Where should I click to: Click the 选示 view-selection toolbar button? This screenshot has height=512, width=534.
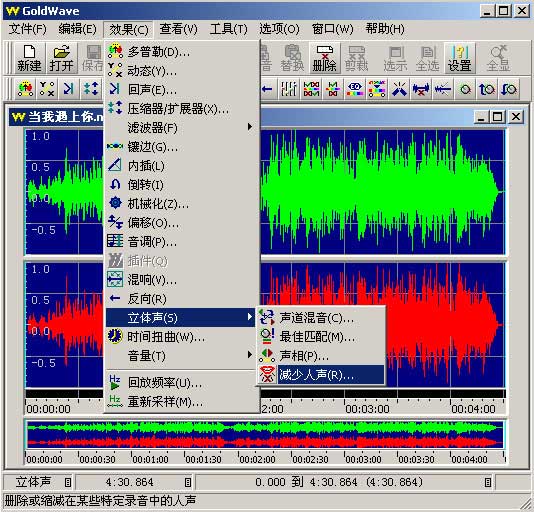pos(395,58)
